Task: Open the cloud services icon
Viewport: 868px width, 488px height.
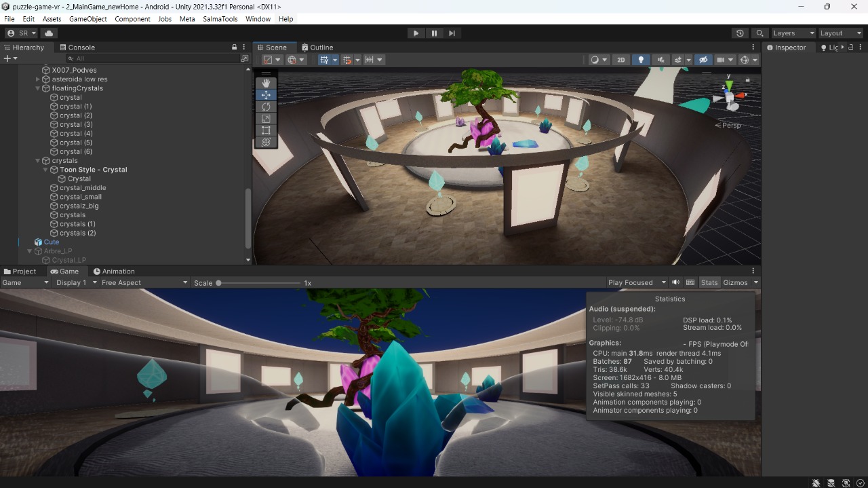Action: coord(49,33)
